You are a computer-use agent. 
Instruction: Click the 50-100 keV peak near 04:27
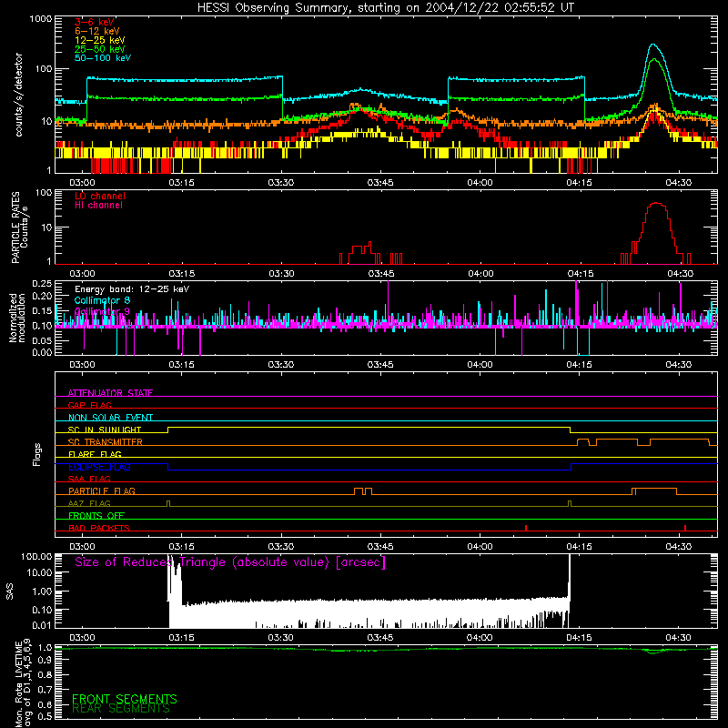653,45
